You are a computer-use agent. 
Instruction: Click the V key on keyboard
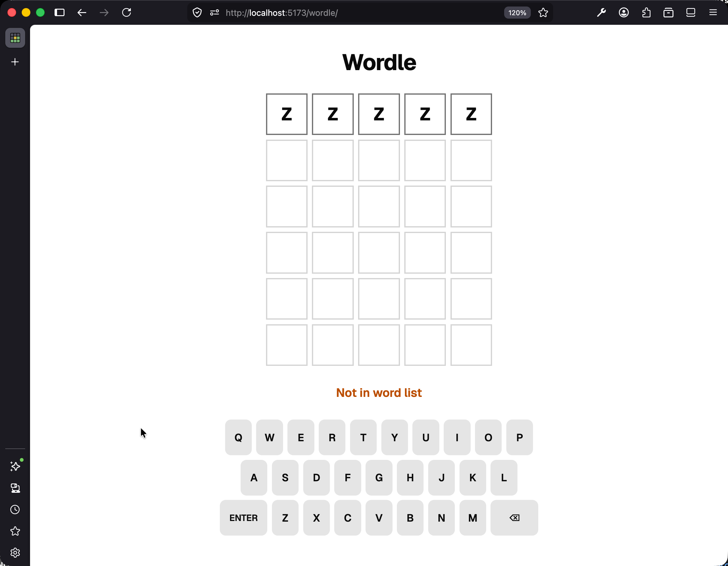(379, 518)
